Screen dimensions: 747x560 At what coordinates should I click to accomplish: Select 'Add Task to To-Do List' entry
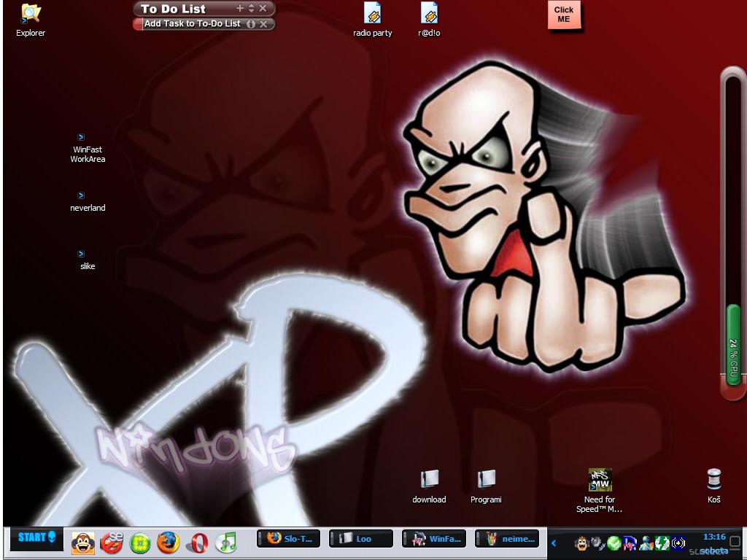click(x=192, y=23)
